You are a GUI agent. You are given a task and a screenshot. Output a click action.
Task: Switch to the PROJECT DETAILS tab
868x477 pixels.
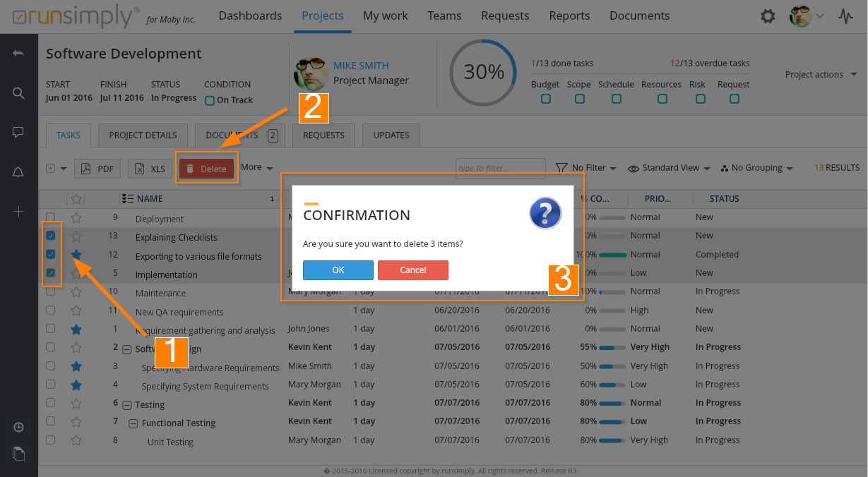pyautogui.click(x=143, y=135)
